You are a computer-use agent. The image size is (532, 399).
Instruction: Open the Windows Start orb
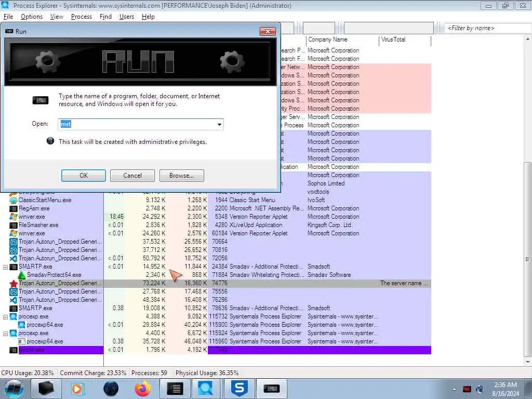click(14, 389)
